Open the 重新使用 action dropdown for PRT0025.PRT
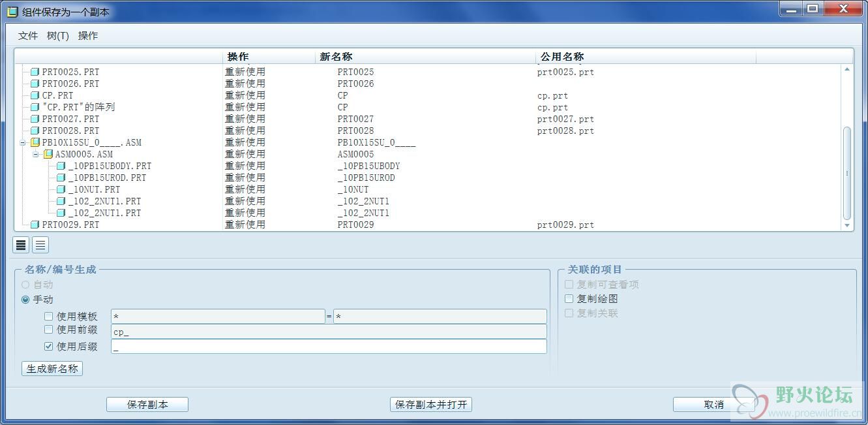 [x=245, y=72]
